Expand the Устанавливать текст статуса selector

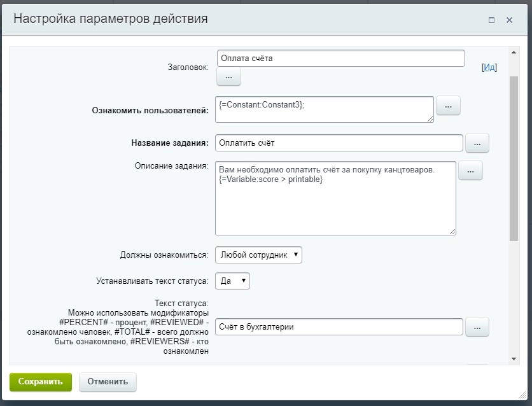(x=232, y=280)
